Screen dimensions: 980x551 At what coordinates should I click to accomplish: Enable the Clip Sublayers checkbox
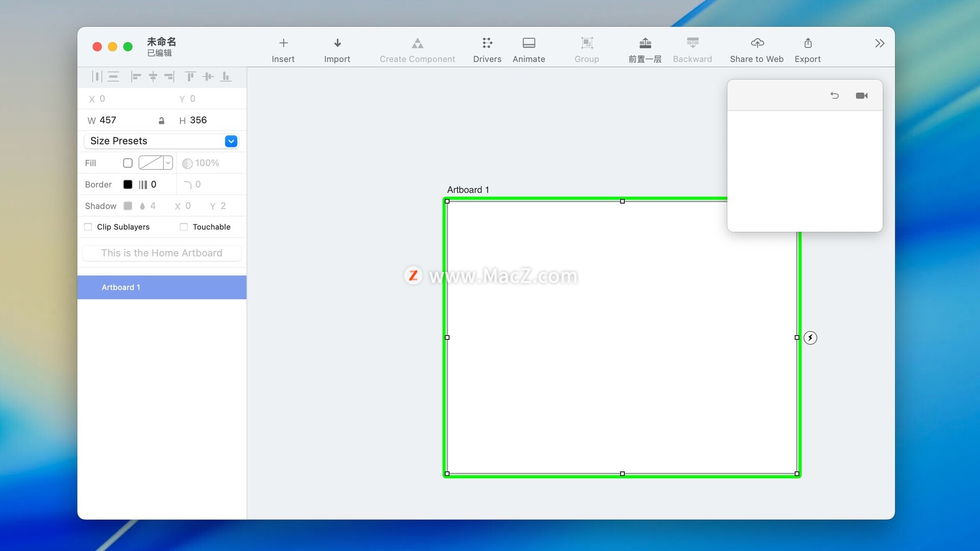[88, 227]
